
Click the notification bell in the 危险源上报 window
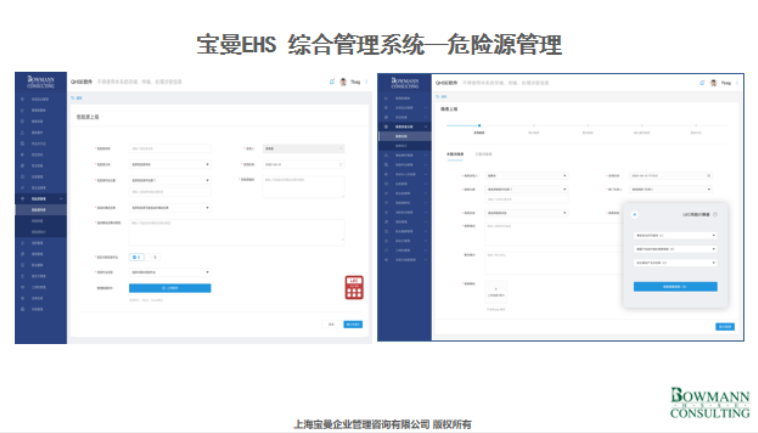[332, 82]
